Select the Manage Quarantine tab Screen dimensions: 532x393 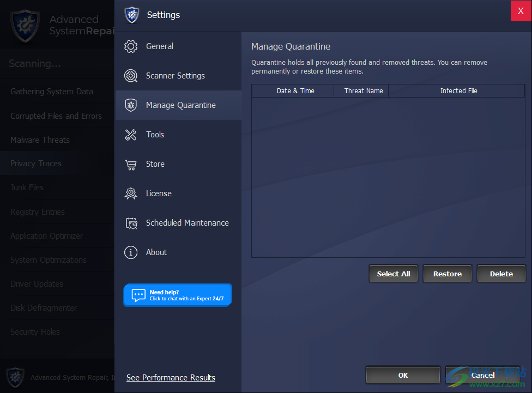178,105
